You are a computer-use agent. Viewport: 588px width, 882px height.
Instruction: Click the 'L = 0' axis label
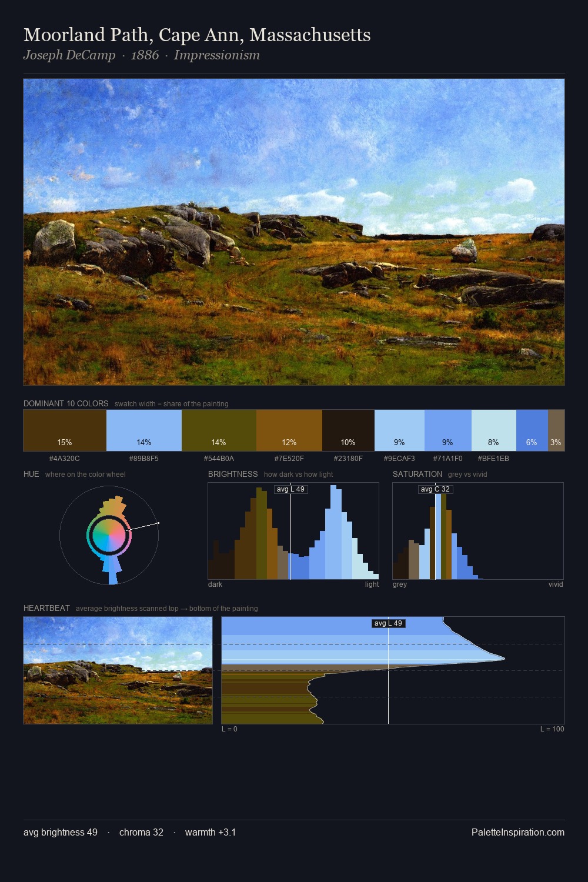click(x=229, y=729)
